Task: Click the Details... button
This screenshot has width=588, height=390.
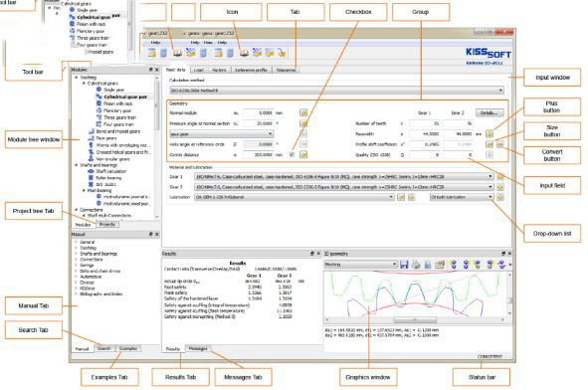Action: tap(490, 112)
